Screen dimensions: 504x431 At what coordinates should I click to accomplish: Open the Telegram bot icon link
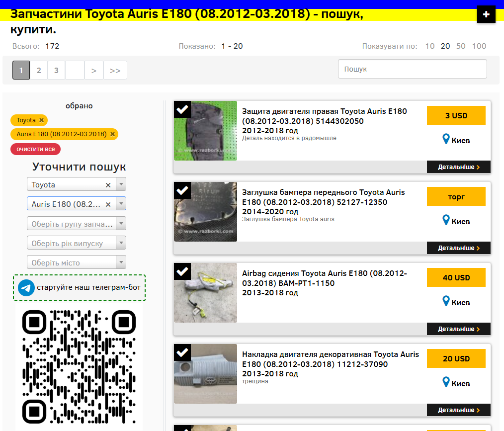point(26,287)
